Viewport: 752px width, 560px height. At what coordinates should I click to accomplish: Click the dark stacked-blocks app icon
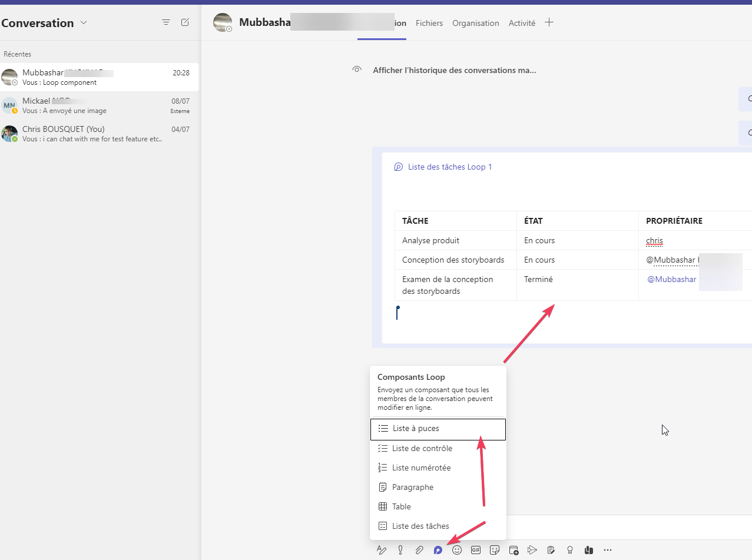[x=589, y=550]
